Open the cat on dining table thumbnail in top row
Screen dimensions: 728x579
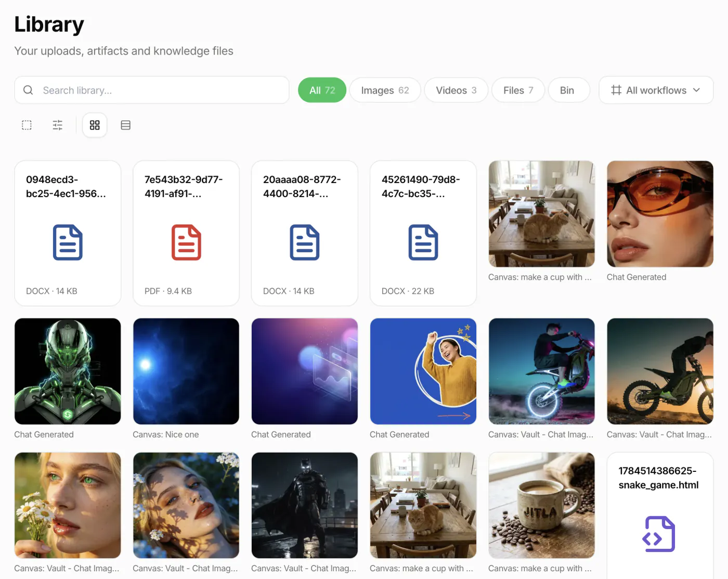[541, 214]
